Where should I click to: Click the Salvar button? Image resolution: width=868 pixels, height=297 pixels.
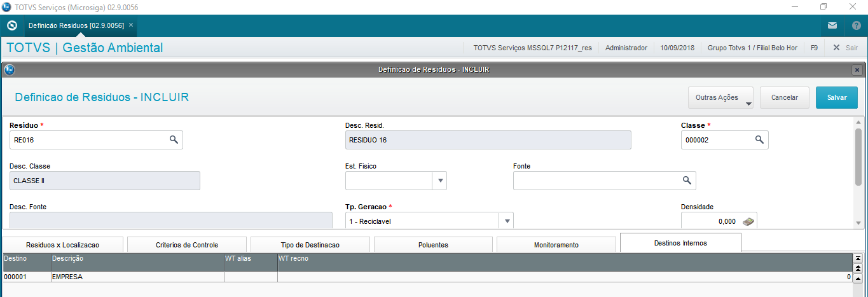[x=836, y=98]
